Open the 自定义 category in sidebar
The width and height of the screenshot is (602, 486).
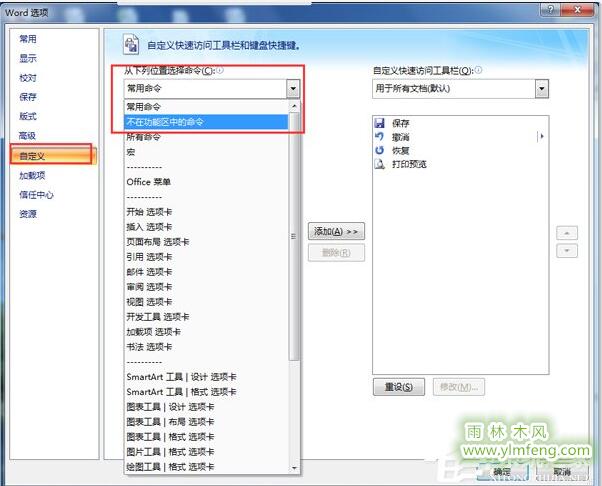coord(51,156)
